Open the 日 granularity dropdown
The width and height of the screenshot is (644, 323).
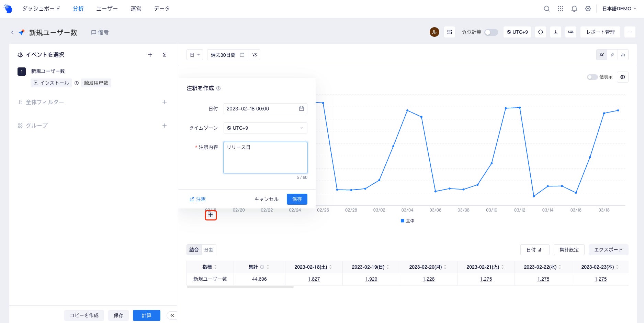click(194, 54)
